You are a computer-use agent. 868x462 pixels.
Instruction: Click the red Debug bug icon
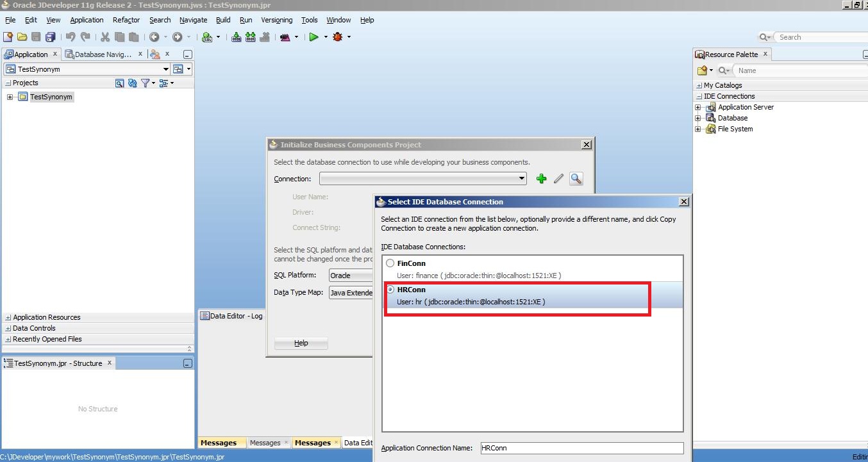tap(338, 37)
